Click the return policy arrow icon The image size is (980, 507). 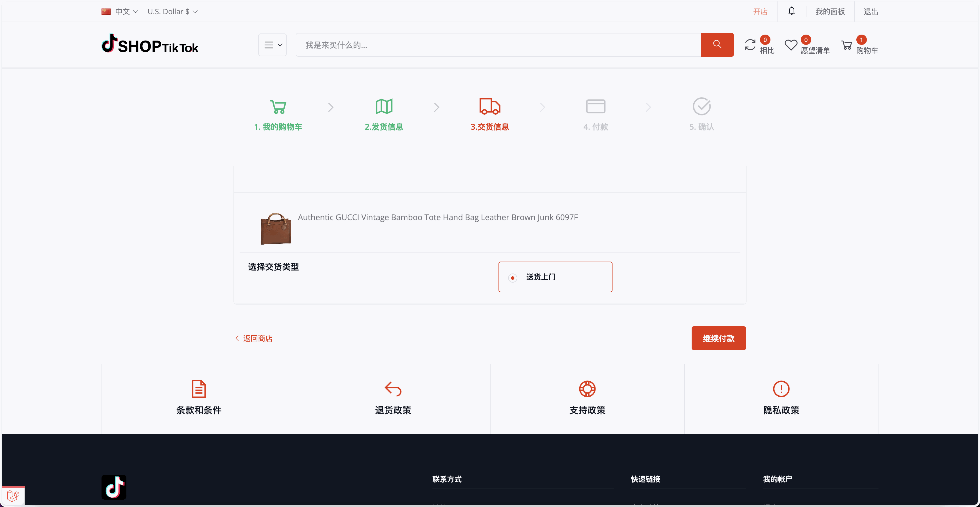click(393, 389)
